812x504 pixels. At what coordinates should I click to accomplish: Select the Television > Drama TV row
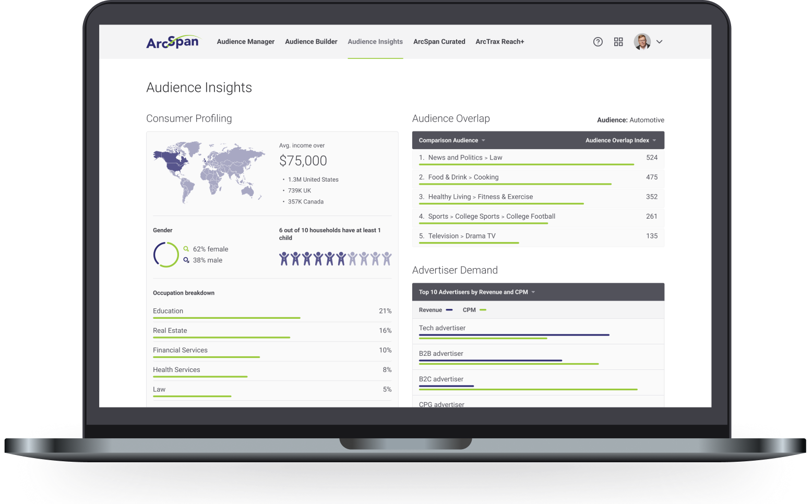click(538, 237)
